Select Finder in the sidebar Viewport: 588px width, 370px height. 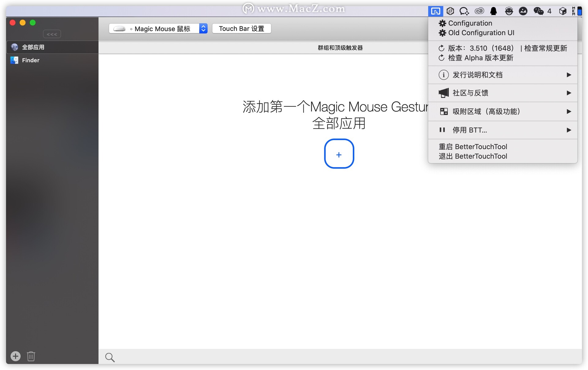pyautogui.click(x=52, y=60)
